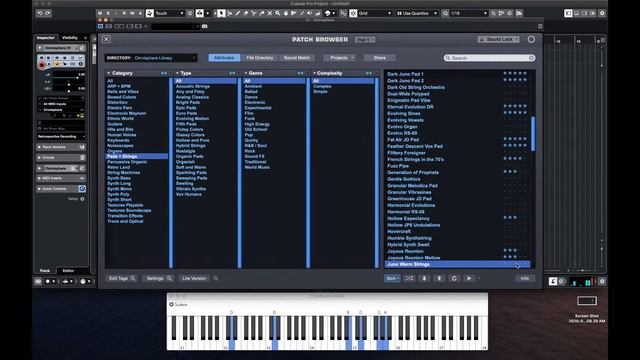Viewport: 640px width, 360px height.
Task: Toggle the Category column lock arrows
Action: [164, 73]
